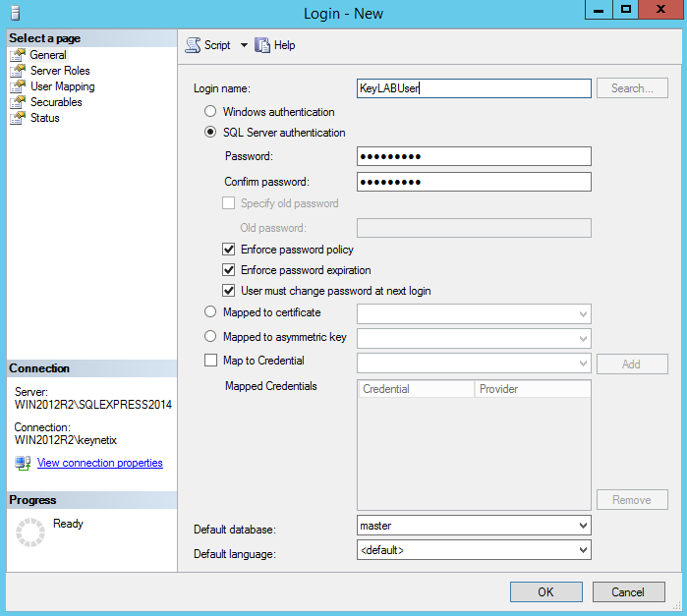Click the General page icon
Image resolution: width=687 pixels, height=616 pixels.
18,55
